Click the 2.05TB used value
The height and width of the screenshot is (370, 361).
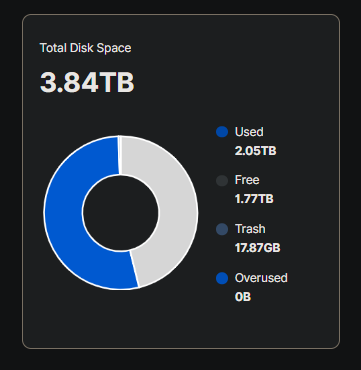click(x=255, y=151)
